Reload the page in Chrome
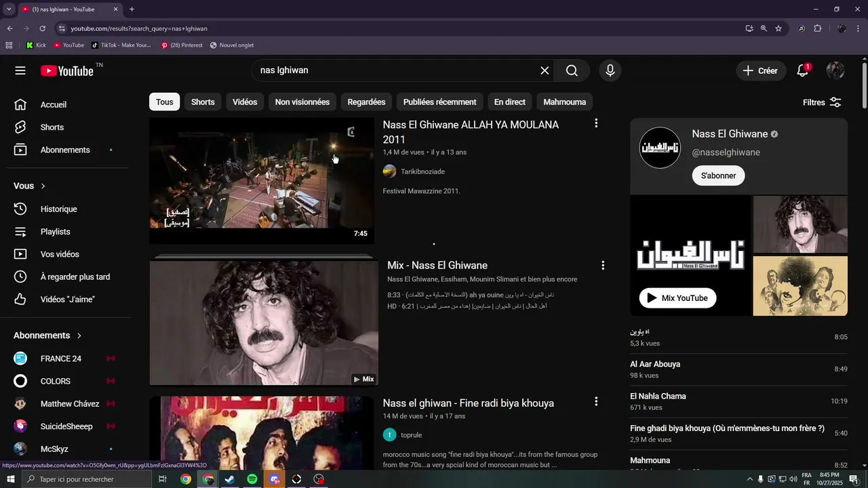Screen dimensions: 868x488 pos(42,28)
